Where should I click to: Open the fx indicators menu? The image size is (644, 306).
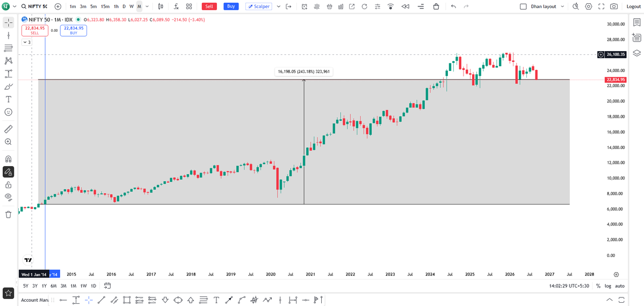coord(176,6)
